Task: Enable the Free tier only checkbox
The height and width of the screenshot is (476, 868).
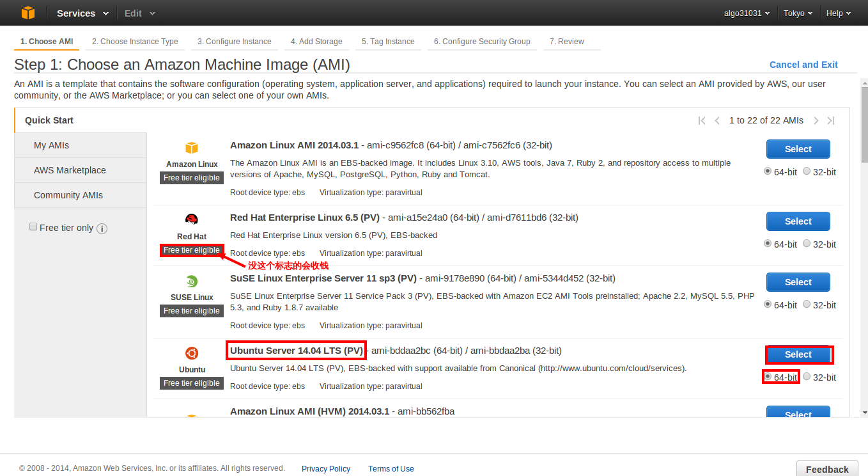Action: pos(33,227)
